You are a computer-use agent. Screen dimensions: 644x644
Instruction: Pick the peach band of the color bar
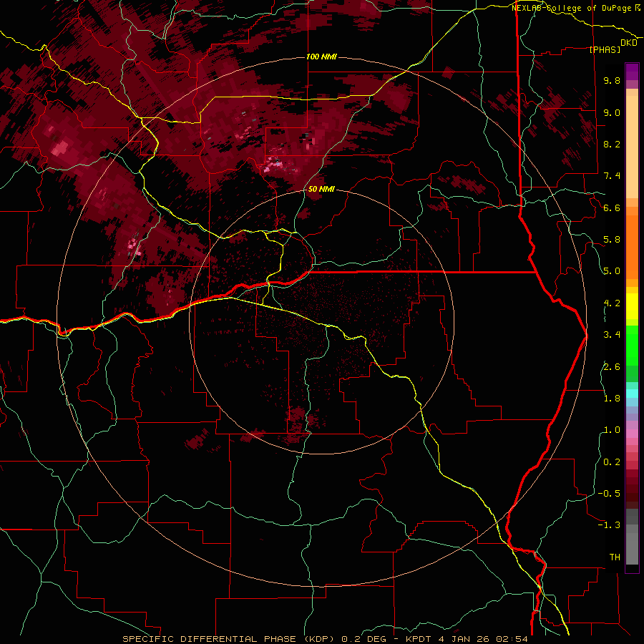[x=632, y=147]
